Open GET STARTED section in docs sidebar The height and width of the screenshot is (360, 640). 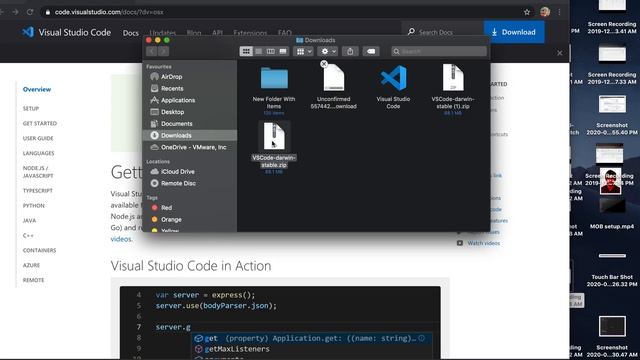tap(40, 123)
